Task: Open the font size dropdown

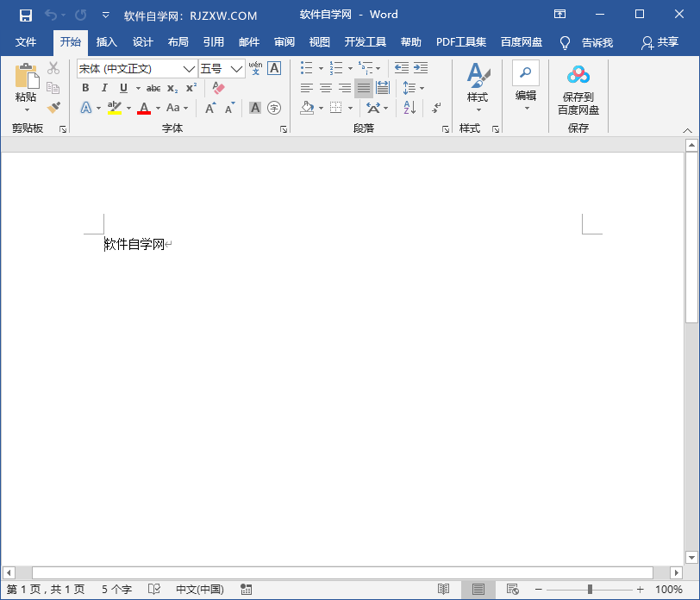Action: (x=236, y=68)
